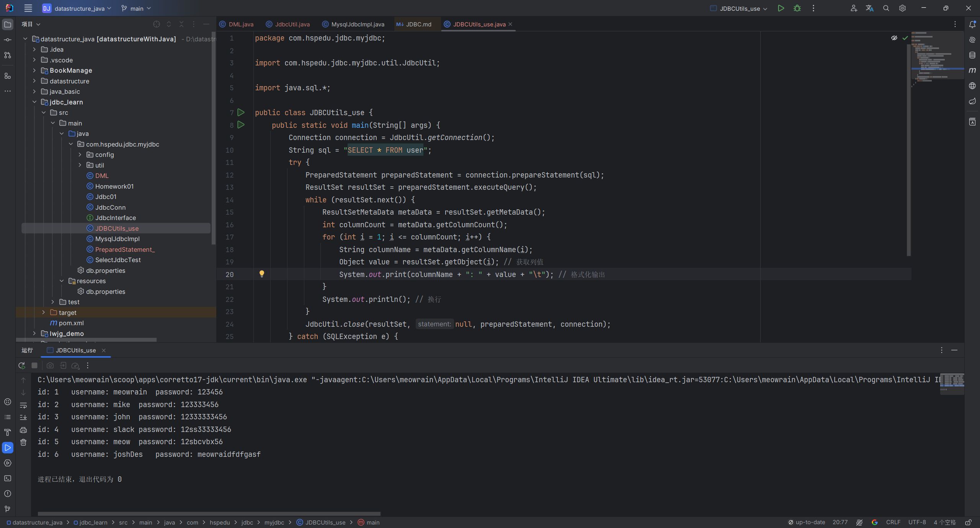Toggle soft-wrap in the run console
This screenshot has height=528, width=980.
(x=23, y=405)
